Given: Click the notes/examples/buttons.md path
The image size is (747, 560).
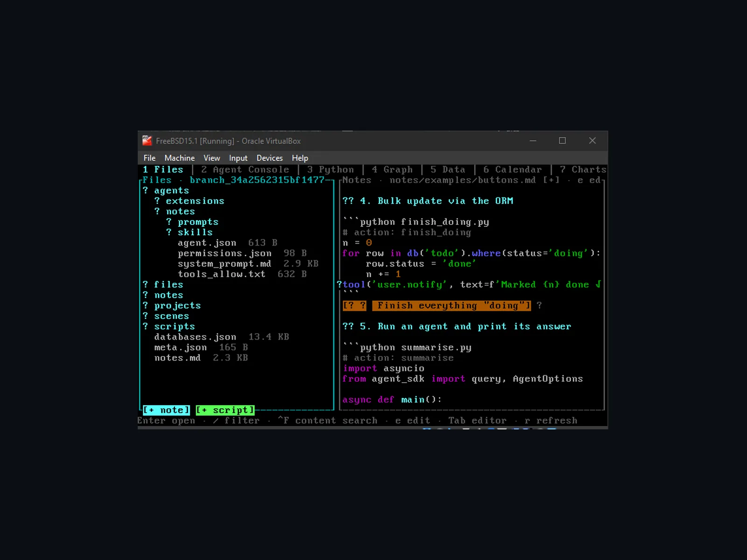Looking at the screenshot, I should coord(463,180).
